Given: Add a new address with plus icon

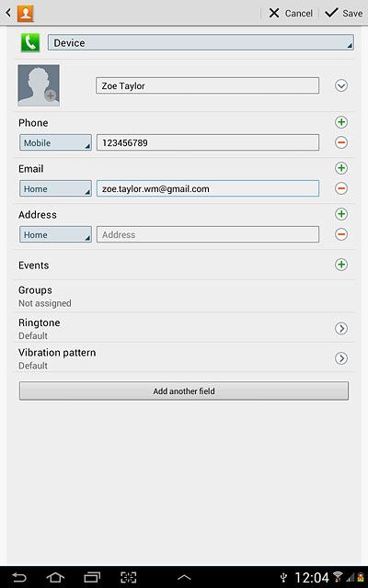Looking at the screenshot, I should coord(341,214).
